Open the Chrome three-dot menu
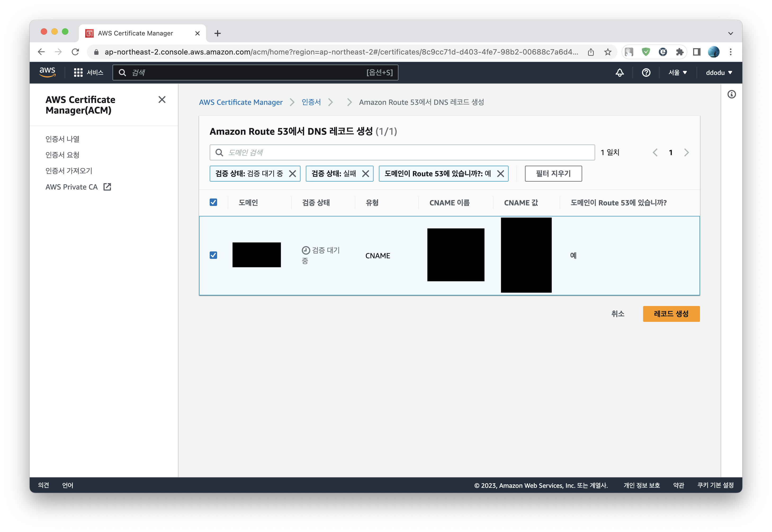The image size is (772, 532). (731, 52)
